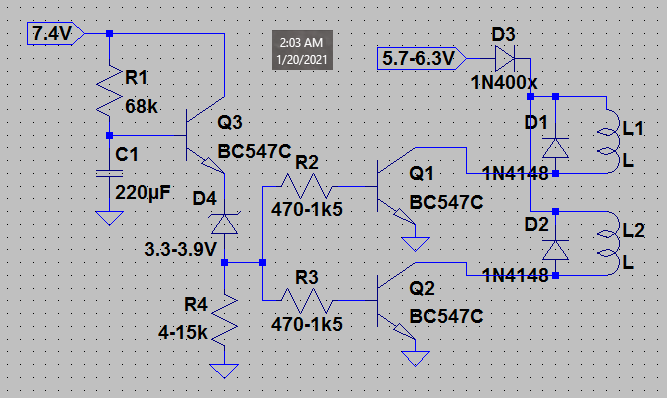Click the ground symbol below R4
This screenshot has width=667, height=398.
pyautogui.click(x=224, y=371)
